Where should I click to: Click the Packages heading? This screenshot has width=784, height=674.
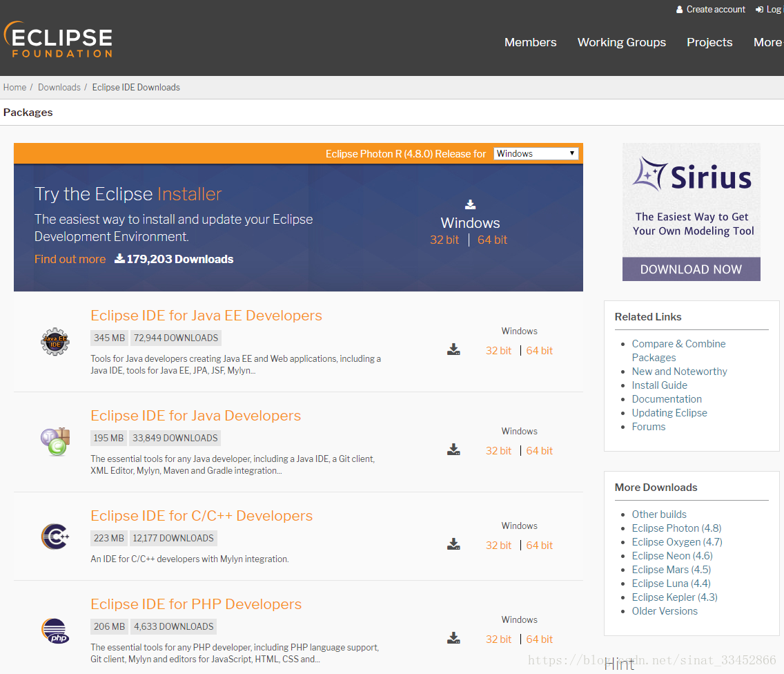tap(28, 113)
